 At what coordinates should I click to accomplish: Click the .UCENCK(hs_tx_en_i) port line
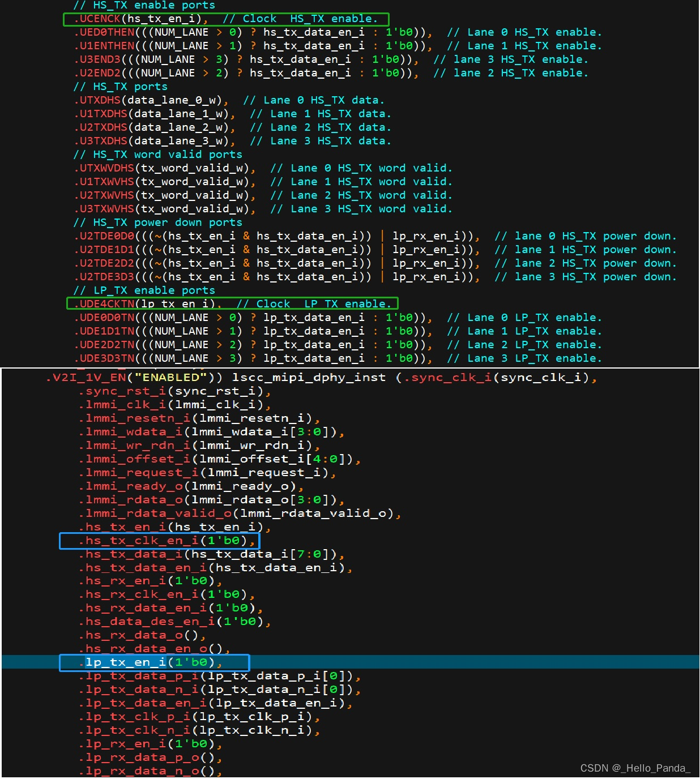point(226,19)
